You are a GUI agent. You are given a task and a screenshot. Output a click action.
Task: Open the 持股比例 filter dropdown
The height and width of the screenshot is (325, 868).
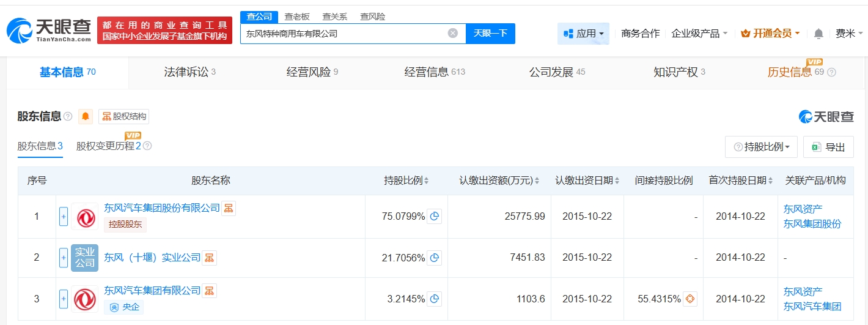point(761,147)
